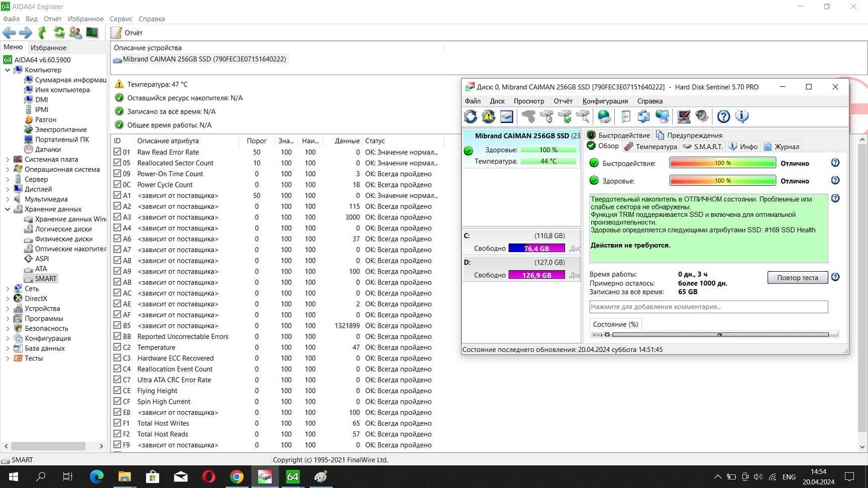Collapse the Хранение данных tree node

point(8,209)
